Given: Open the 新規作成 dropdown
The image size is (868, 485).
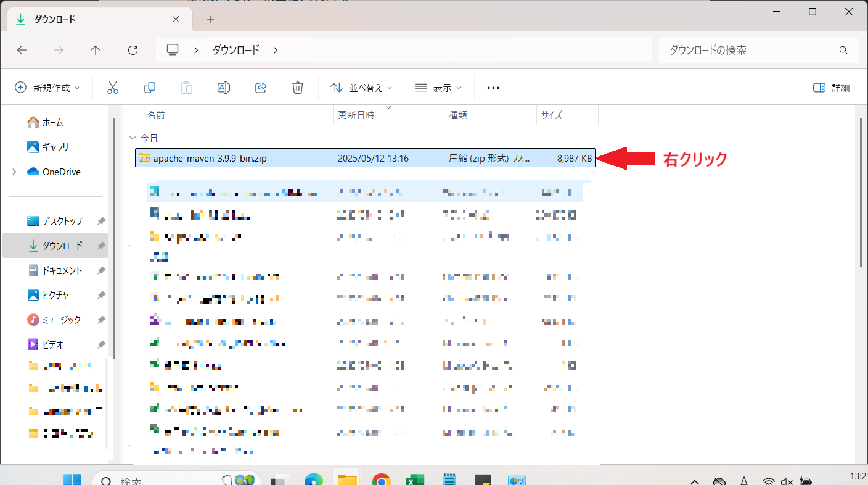Looking at the screenshot, I should tap(47, 88).
